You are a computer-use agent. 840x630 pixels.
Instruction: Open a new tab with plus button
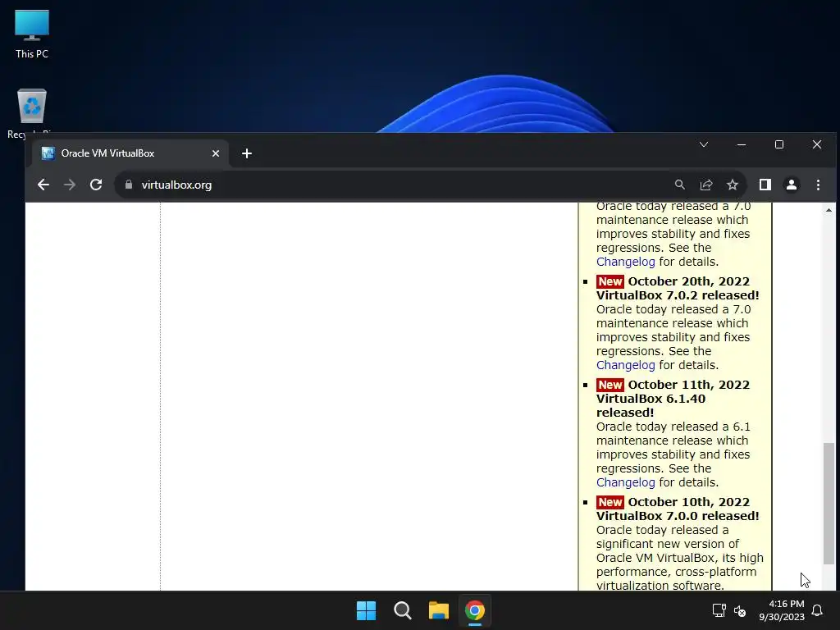tap(247, 153)
